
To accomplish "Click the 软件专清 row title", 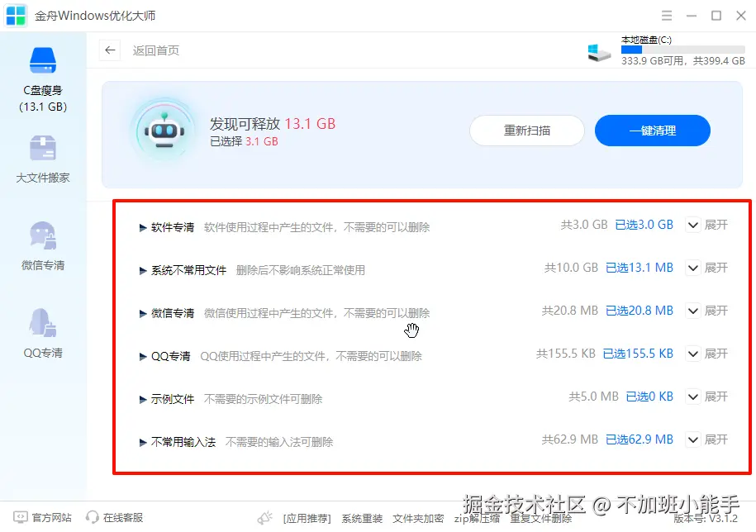I will point(173,227).
